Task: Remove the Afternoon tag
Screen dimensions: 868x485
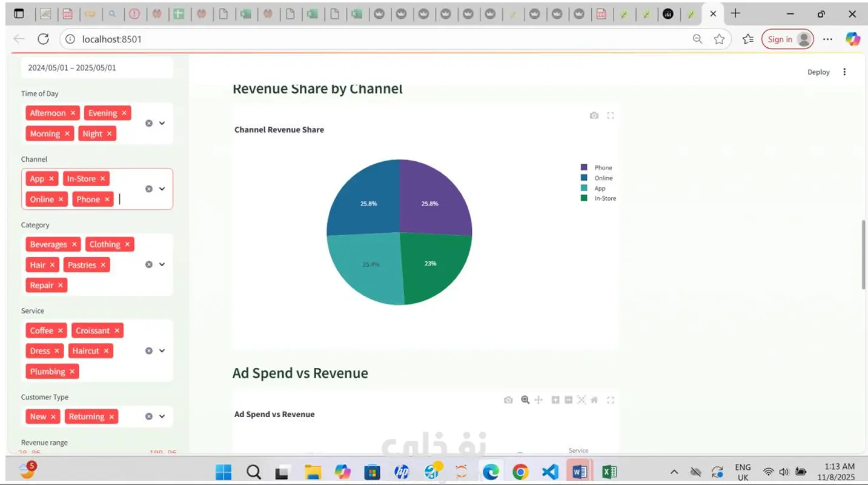Action: click(x=73, y=113)
